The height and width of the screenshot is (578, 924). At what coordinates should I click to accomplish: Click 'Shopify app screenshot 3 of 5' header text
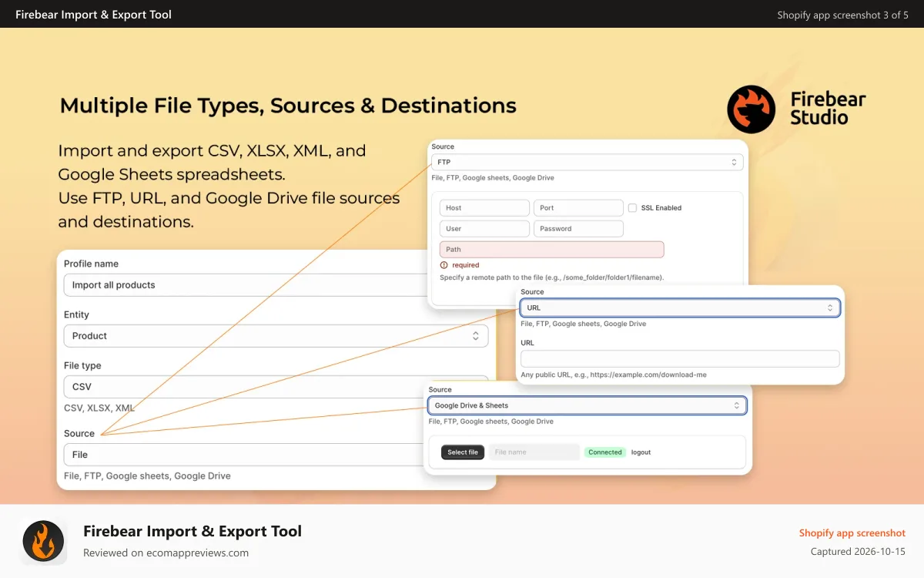pyautogui.click(x=842, y=15)
